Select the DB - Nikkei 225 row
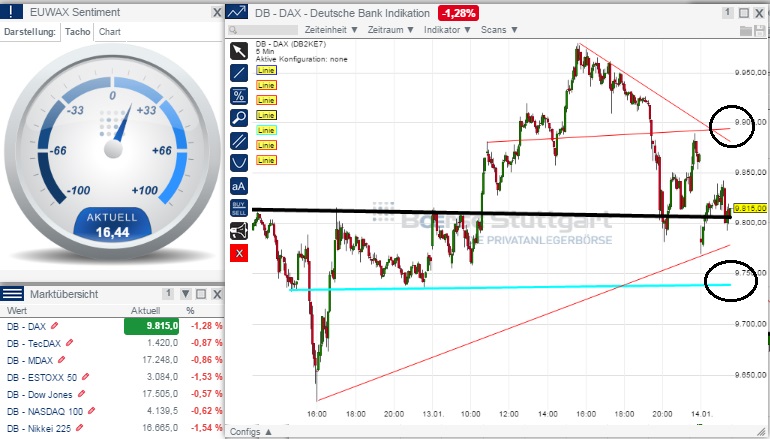 coord(112,428)
